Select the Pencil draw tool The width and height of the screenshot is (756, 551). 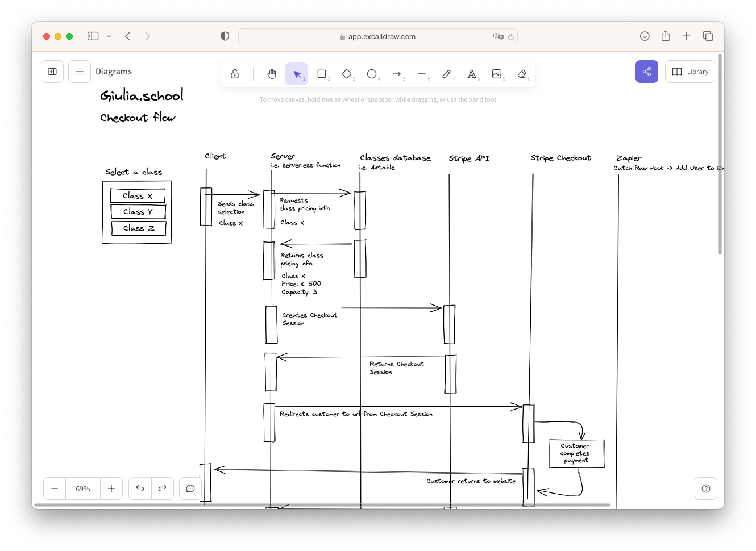447,74
